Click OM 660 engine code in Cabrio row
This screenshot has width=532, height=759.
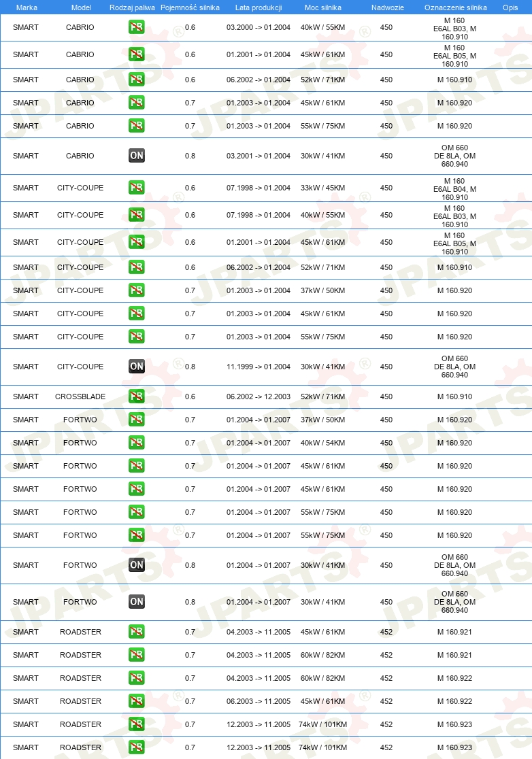pos(454,156)
